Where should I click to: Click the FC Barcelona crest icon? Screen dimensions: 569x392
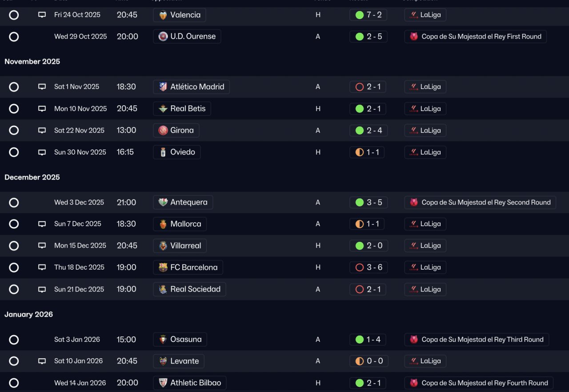(163, 267)
